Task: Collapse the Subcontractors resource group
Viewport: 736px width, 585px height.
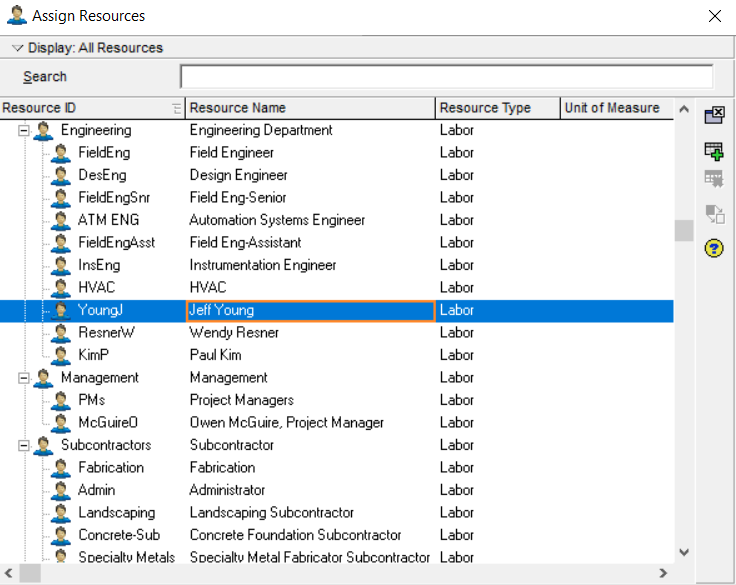Action: 23,445
